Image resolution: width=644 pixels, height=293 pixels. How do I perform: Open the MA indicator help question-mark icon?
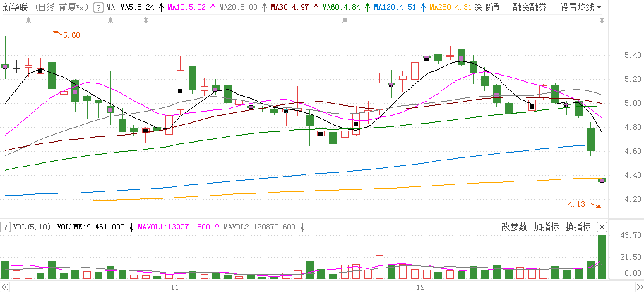[x=98, y=7]
